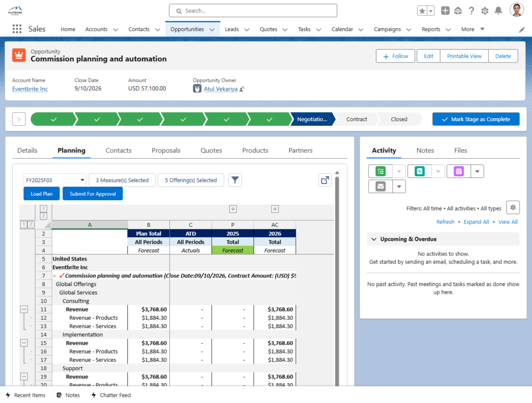
Task: Switch to the Products tab
Action: pyautogui.click(x=255, y=150)
